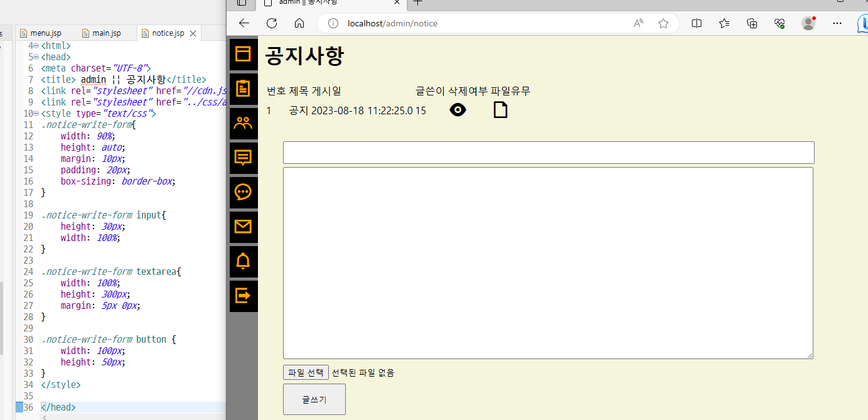Click the Eclipse editor horizontal scroll left arrow
The height and width of the screenshot is (420, 868).
coord(45,417)
